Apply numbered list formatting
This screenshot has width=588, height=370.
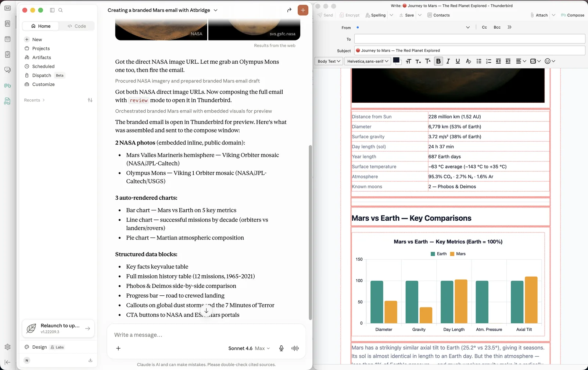click(x=488, y=61)
